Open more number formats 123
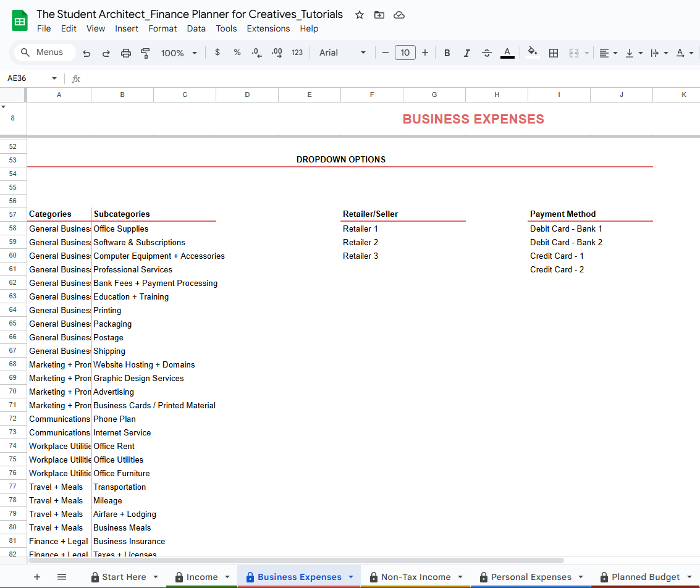Viewport: 700px width, 588px height. 297,52
